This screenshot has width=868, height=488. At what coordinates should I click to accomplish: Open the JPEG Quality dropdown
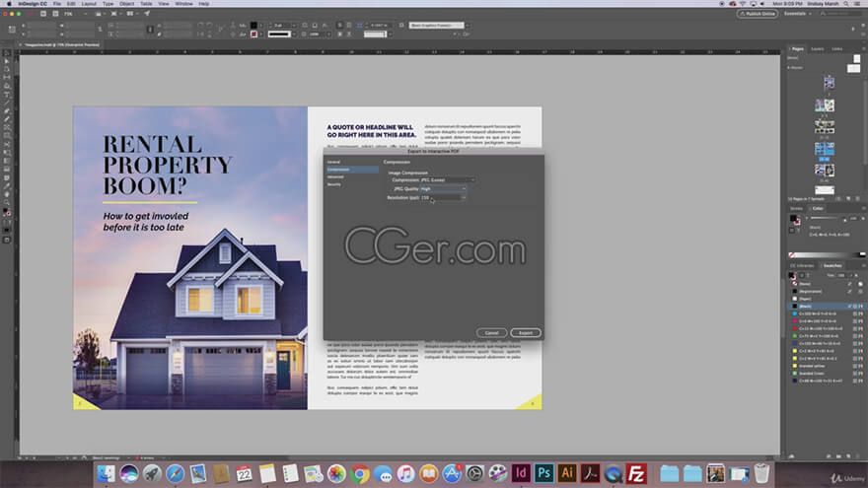click(443, 188)
